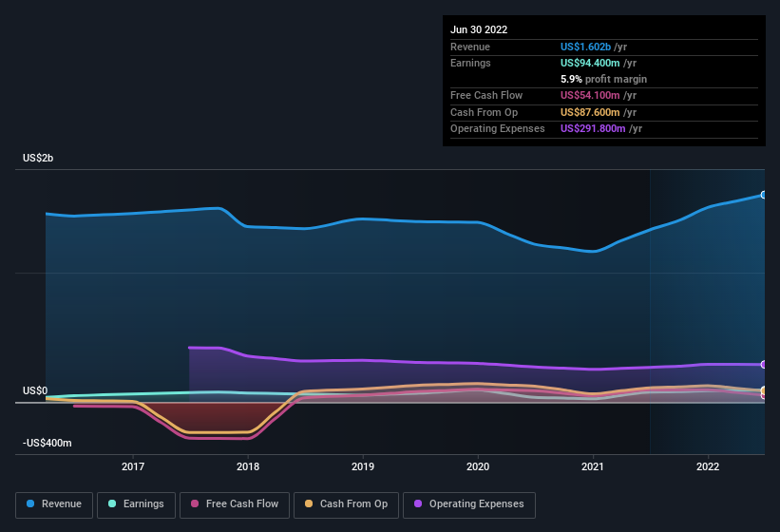Click the Operating Expenses purple endpoint marker

click(764, 365)
